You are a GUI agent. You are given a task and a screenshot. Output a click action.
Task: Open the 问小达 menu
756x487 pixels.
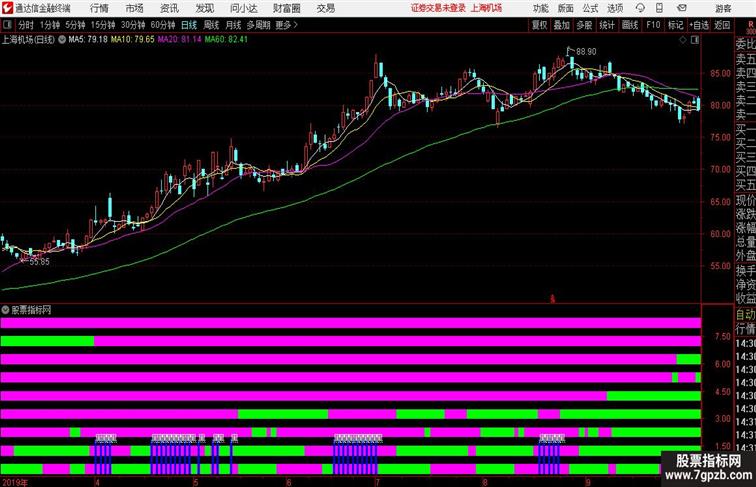(x=243, y=8)
